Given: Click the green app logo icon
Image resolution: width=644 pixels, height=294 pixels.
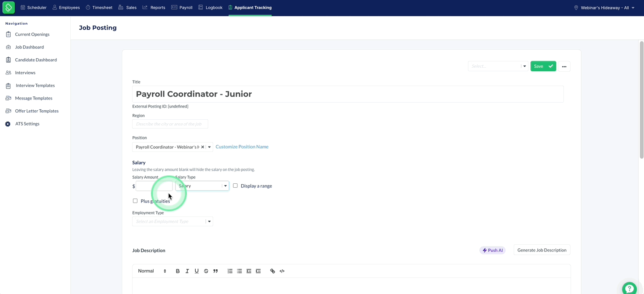Looking at the screenshot, I should pyautogui.click(x=9, y=7).
